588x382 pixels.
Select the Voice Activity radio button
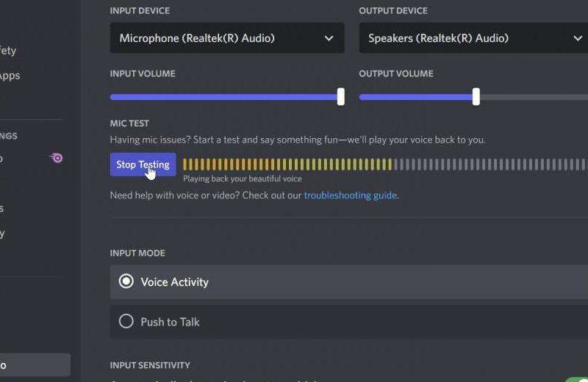pyautogui.click(x=126, y=281)
